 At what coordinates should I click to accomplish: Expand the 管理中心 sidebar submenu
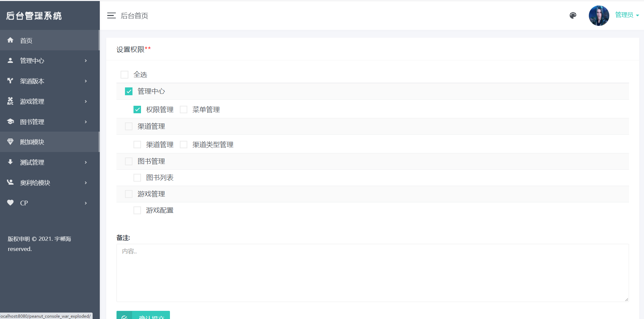(85, 61)
